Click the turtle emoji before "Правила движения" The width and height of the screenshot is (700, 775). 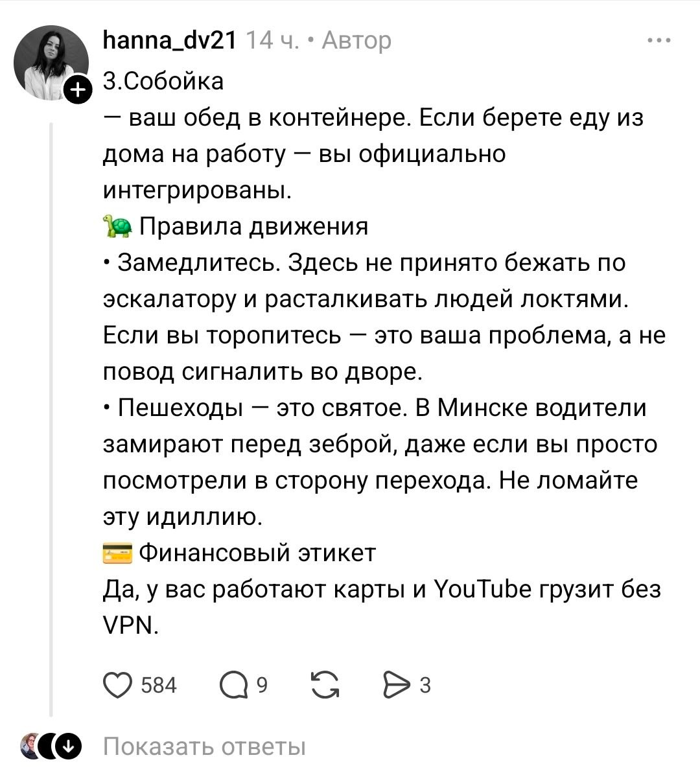pyautogui.click(x=117, y=227)
